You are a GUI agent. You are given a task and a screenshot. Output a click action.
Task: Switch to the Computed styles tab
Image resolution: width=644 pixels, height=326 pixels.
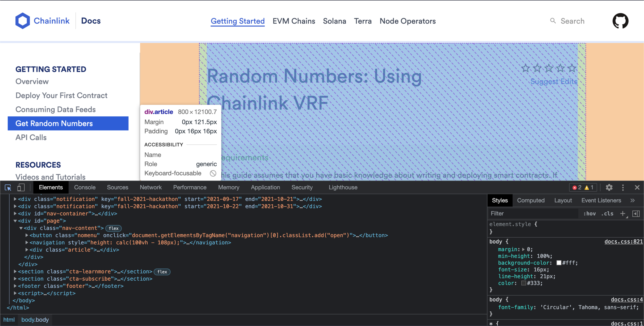pyautogui.click(x=531, y=200)
